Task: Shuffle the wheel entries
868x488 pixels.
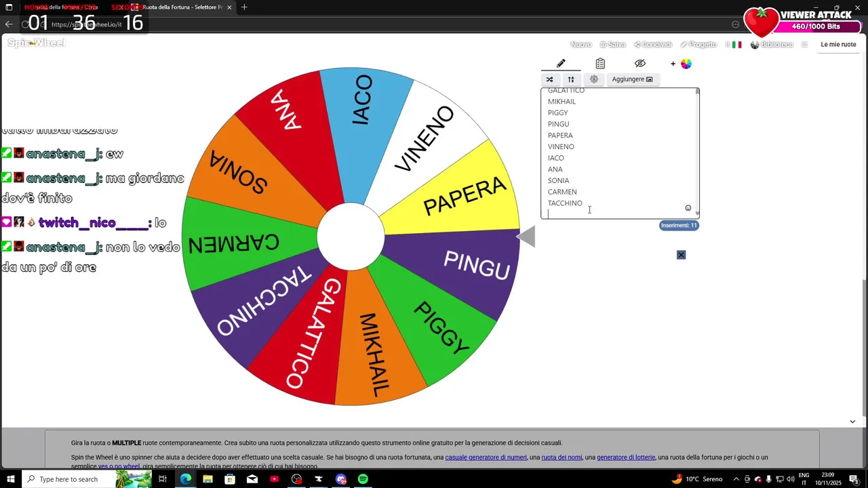Action: point(550,79)
